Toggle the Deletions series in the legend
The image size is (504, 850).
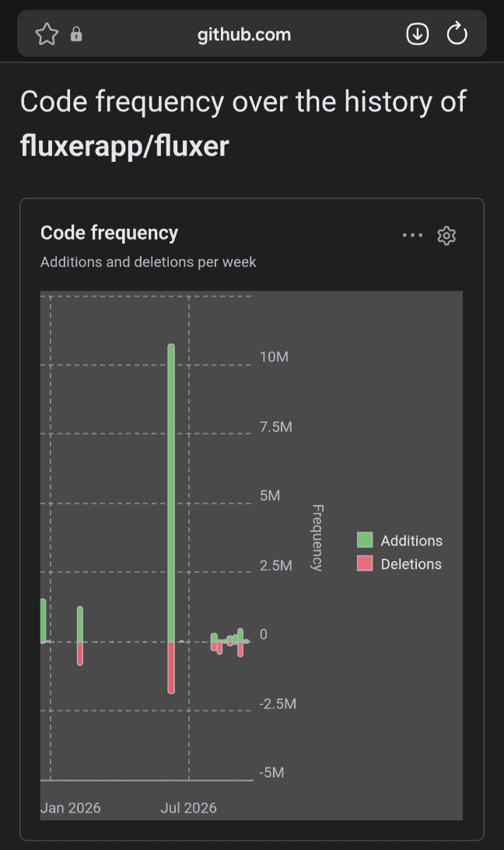click(400, 564)
